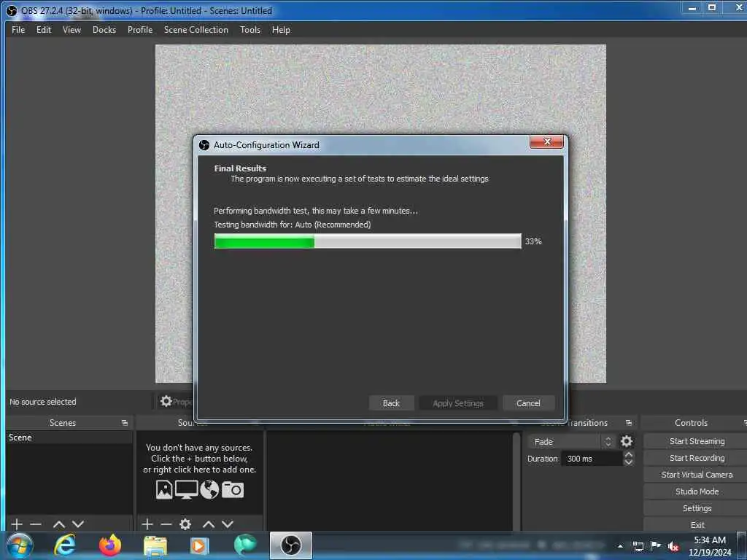
Task: Open source properties gear in Sources toolbar
Action: tap(185, 524)
